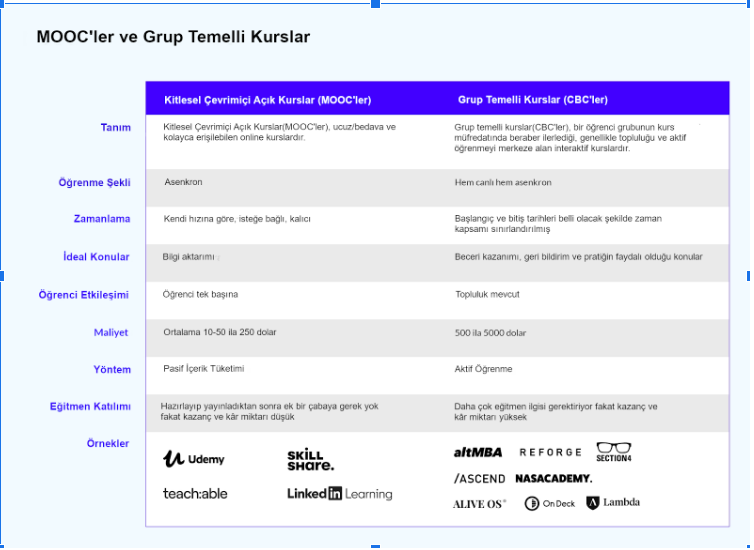The image size is (754, 550).
Task: Click the LinkedIn Learning logo
Action: click(x=339, y=494)
